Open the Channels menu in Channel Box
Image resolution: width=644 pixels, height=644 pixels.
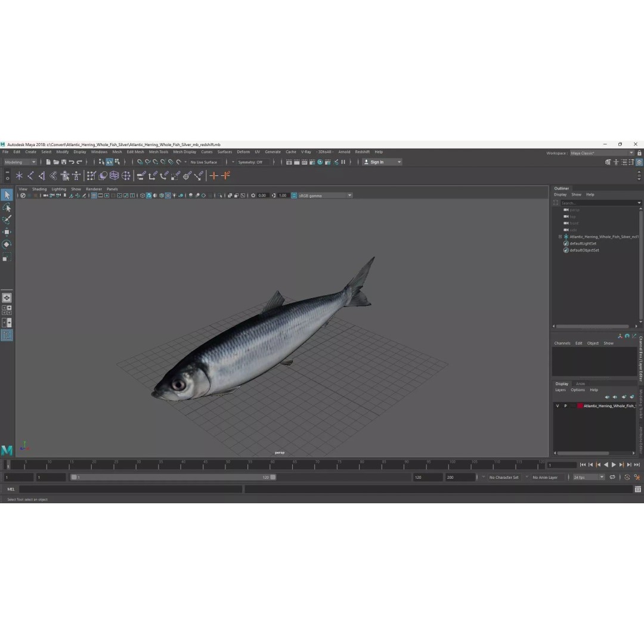tap(562, 343)
